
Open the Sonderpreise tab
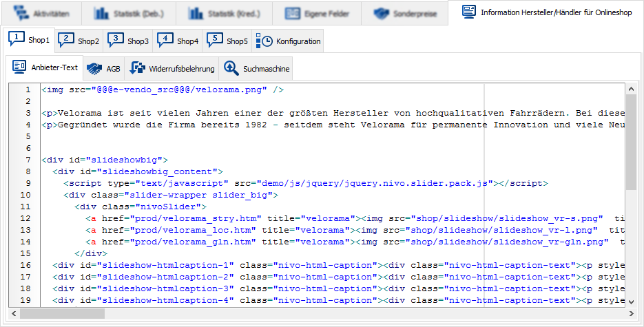point(404,14)
